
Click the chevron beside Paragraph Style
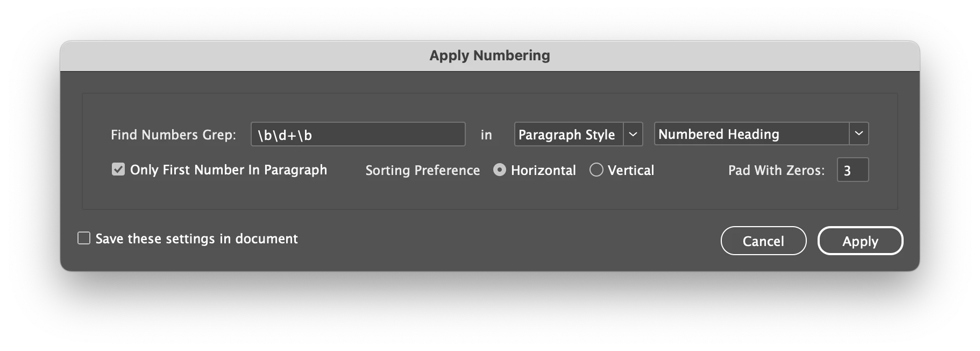click(633, 135)
